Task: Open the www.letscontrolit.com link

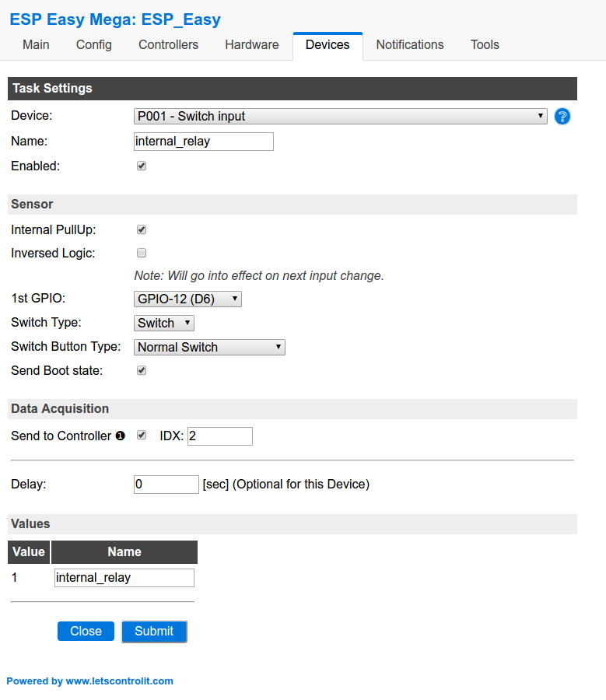Action: click(x=119, y=681)
